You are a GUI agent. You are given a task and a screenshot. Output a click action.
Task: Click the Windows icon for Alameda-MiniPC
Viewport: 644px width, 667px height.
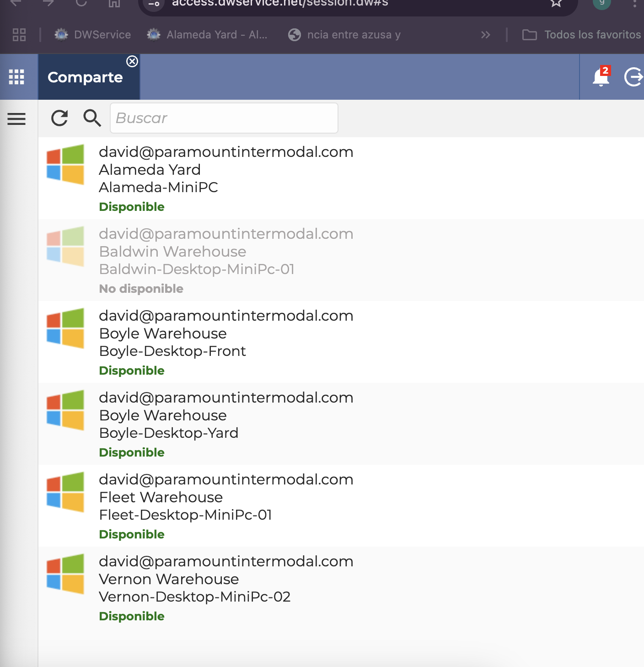coord(65,165)
